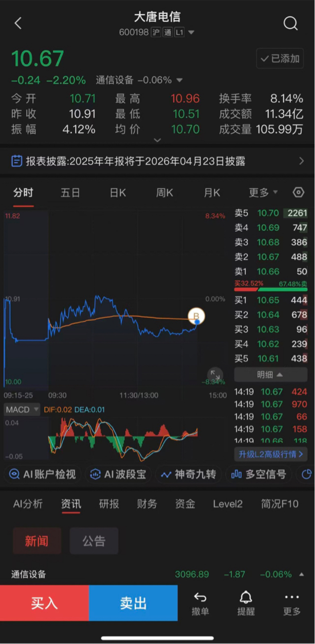Open the search magnifier icon

290,23
